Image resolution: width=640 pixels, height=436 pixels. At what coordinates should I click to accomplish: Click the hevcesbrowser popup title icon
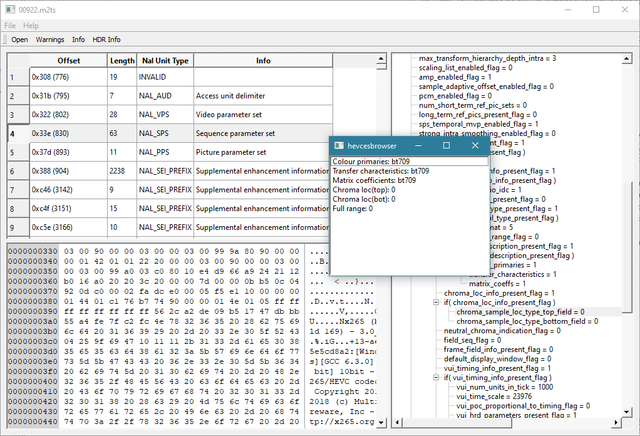pyautogui.click(x=339, y=145)
